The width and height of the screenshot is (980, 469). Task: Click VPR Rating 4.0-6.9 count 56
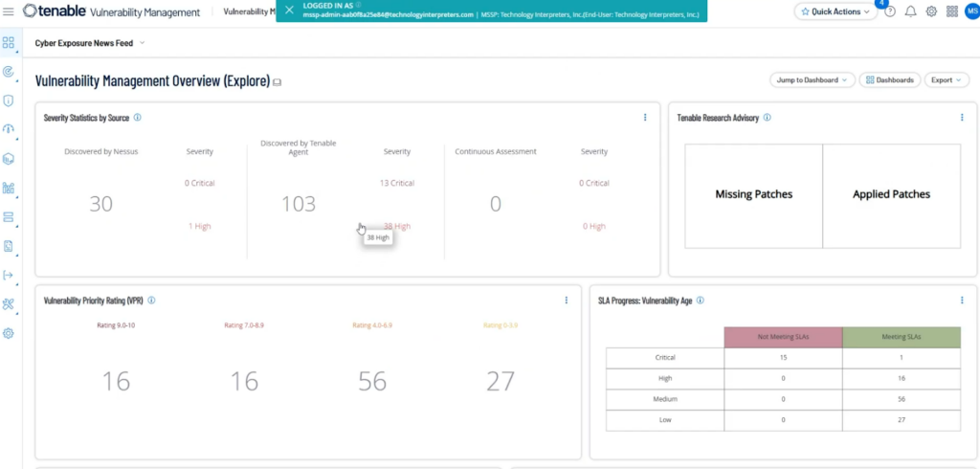[372, 381]
